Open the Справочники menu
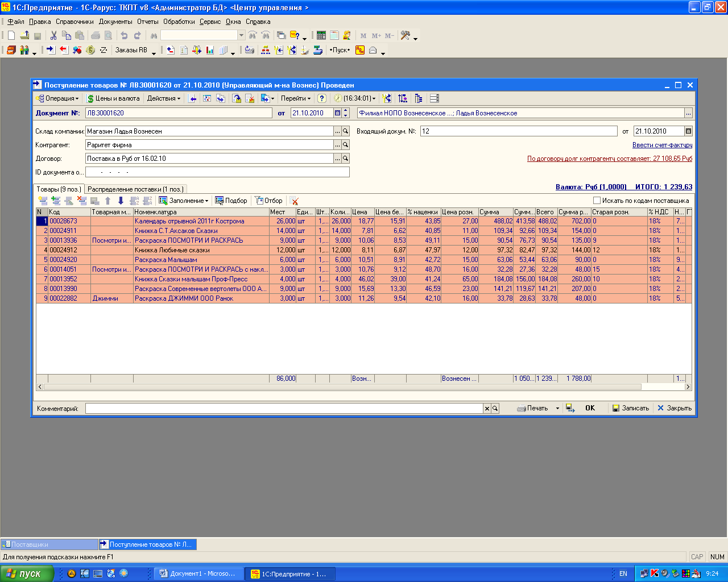 75,22
